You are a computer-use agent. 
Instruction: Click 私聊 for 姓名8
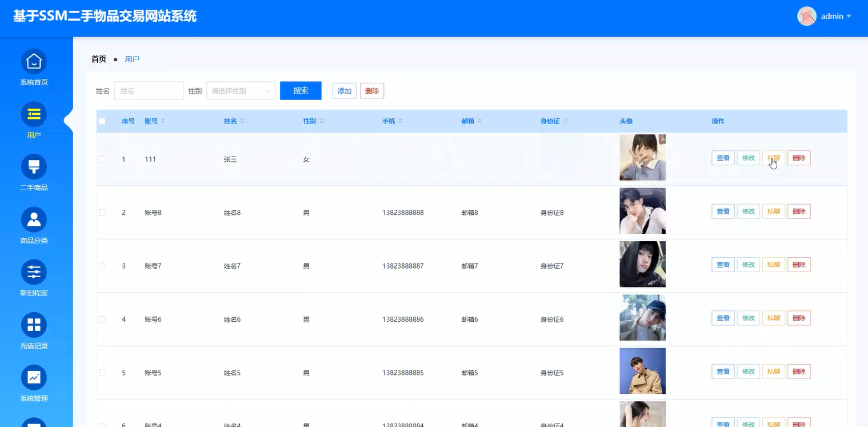[x=774, y=211]
